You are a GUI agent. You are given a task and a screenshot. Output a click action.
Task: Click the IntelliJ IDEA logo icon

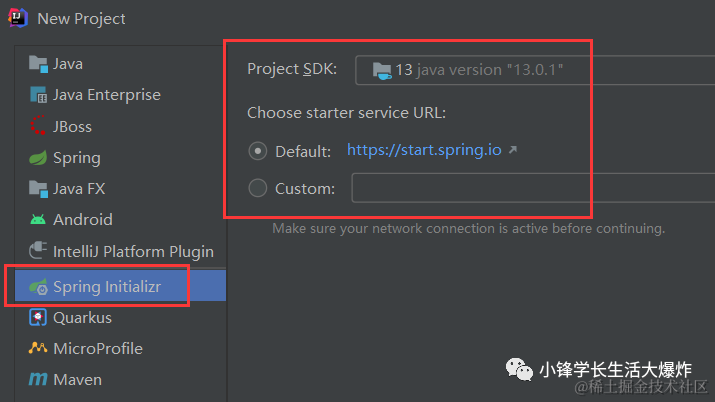(x=18, y=18)
